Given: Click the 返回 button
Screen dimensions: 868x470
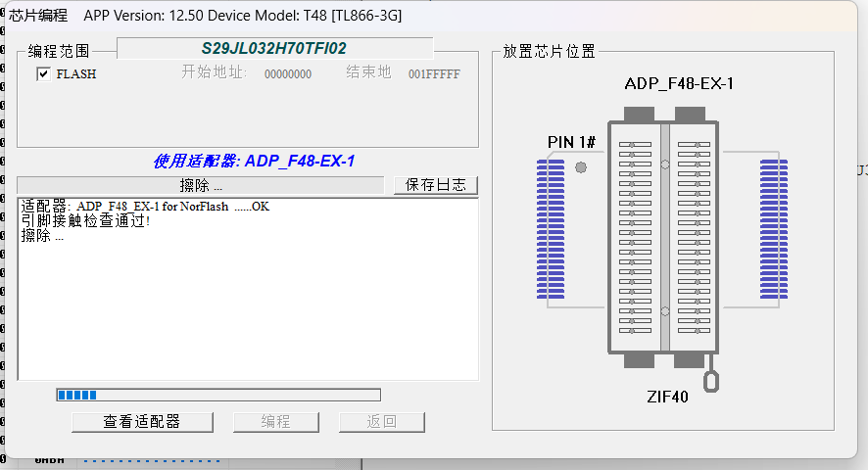Looking at the screenshot, I should point(381,421).
